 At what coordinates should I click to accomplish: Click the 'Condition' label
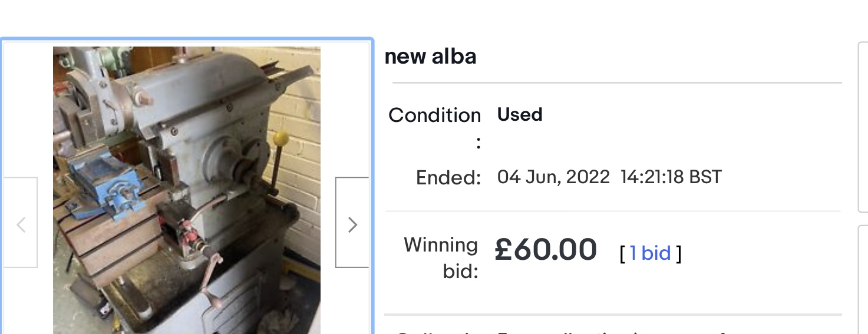click(x=435, y=115)
